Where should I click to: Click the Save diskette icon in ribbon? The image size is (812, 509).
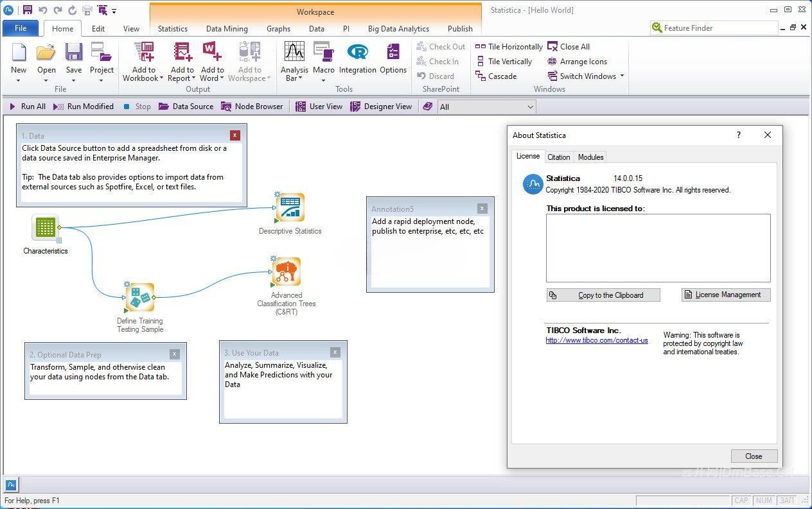click(74, 53)
